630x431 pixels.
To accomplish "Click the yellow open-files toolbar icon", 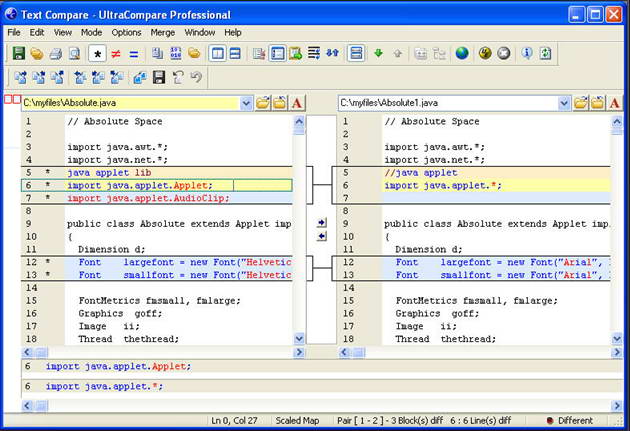I will tap(37, 53).
